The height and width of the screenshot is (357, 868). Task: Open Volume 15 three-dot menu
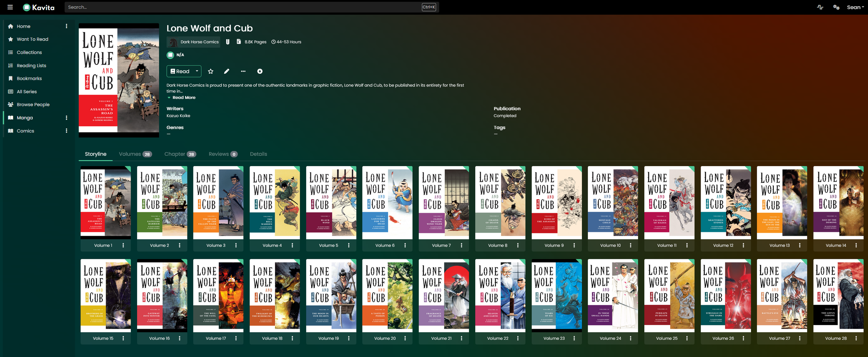pyautogui.click(x=123, y=338)
